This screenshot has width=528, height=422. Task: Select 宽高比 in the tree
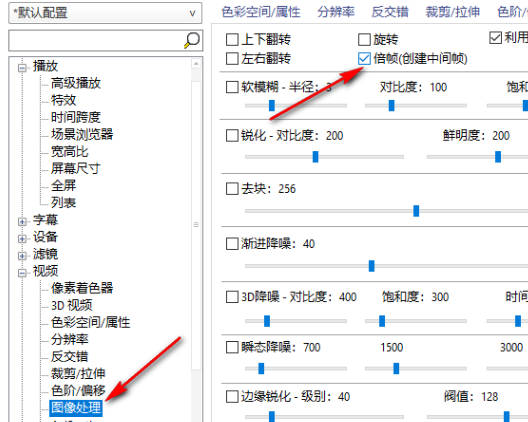pos(69,151)
